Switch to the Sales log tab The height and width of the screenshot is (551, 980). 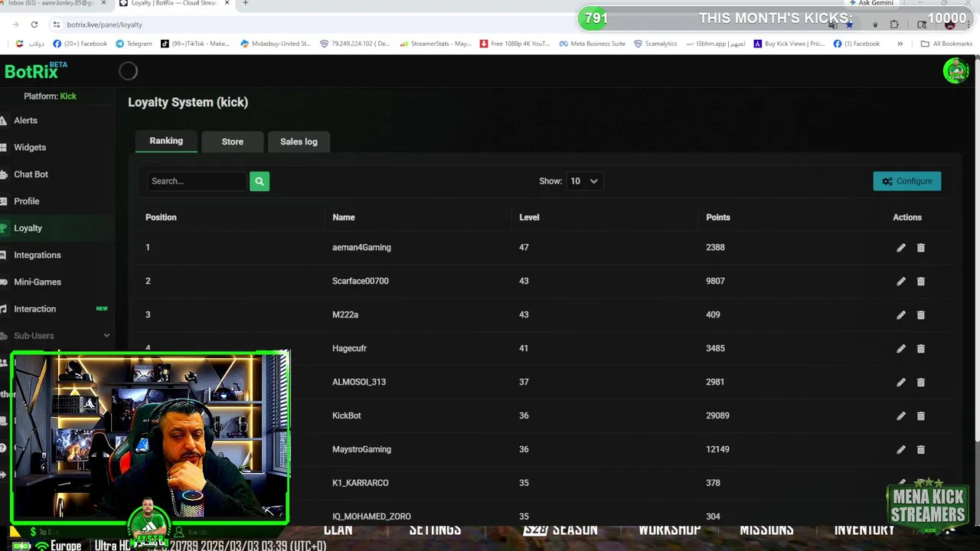(299, 142)
